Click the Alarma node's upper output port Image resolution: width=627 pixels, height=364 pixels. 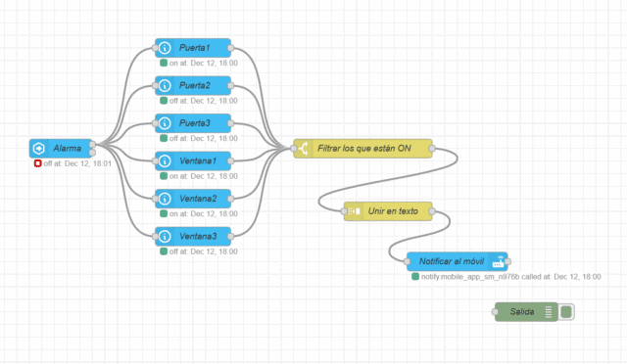(x=92, y=144)
